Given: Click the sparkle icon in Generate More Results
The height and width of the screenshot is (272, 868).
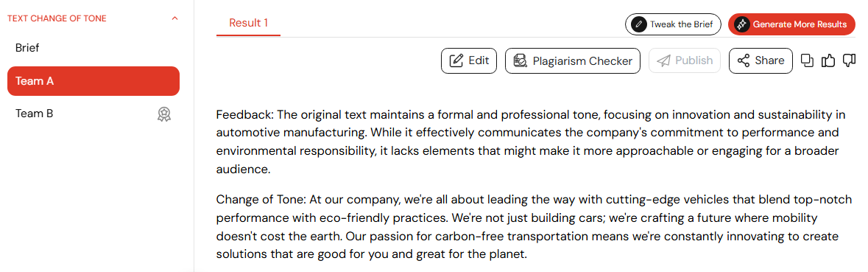Looking at the screenshot, I should (742, 24).
